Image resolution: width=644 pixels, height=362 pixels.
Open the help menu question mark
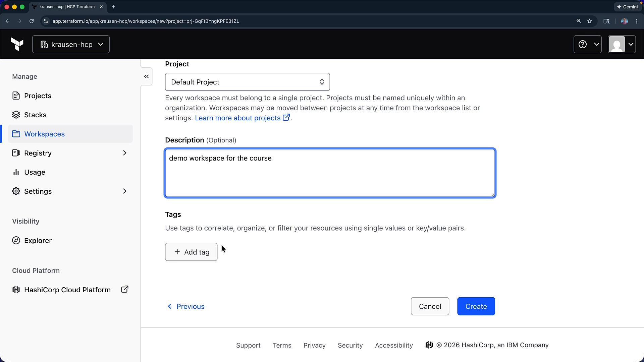coord(587,44)
